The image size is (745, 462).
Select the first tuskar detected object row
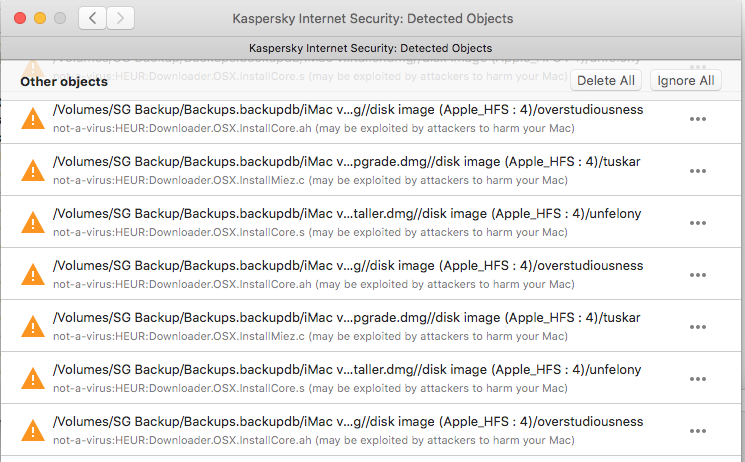[x=350, y=171]
